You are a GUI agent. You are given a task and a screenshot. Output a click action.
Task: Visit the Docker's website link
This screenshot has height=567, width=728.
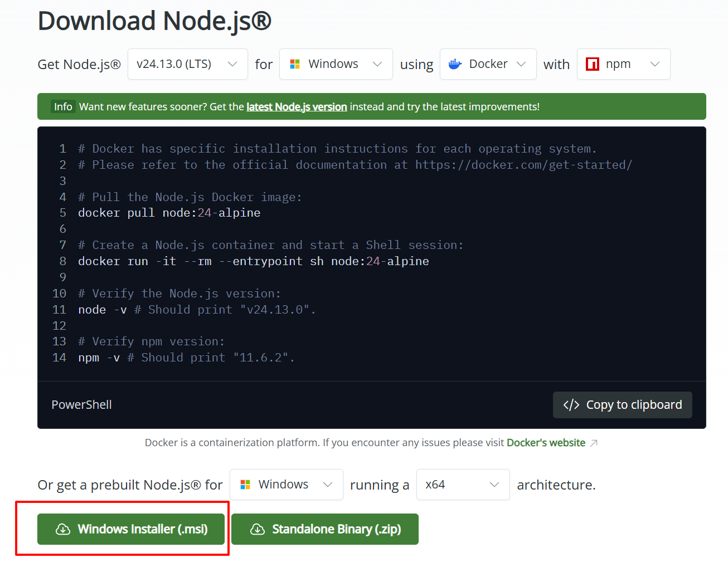point(546,442)
